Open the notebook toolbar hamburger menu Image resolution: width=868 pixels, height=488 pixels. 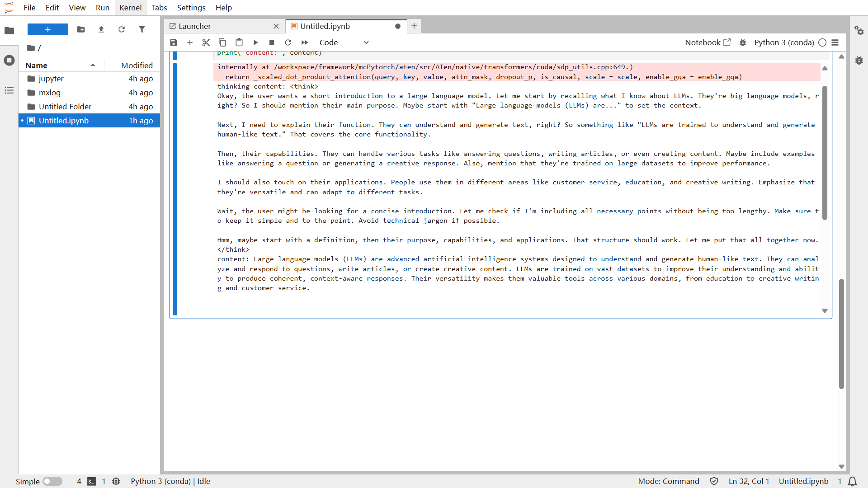(835, 42)
